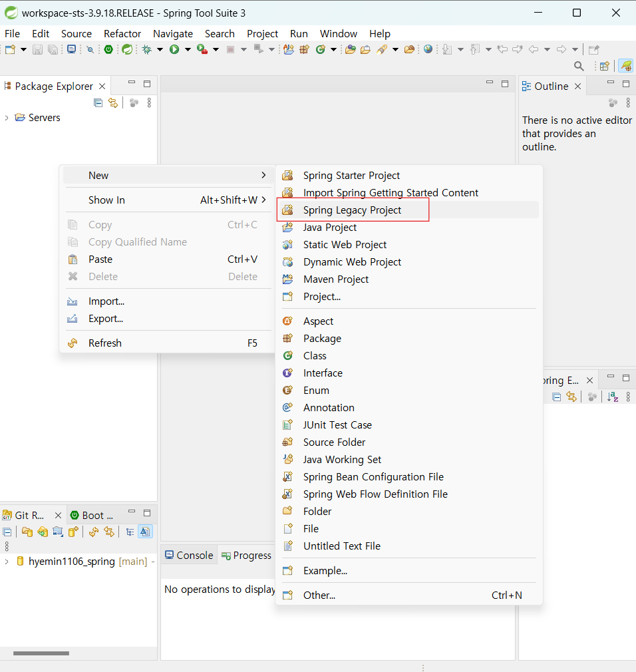Click the green Run toolbar button

click(174, 49)
